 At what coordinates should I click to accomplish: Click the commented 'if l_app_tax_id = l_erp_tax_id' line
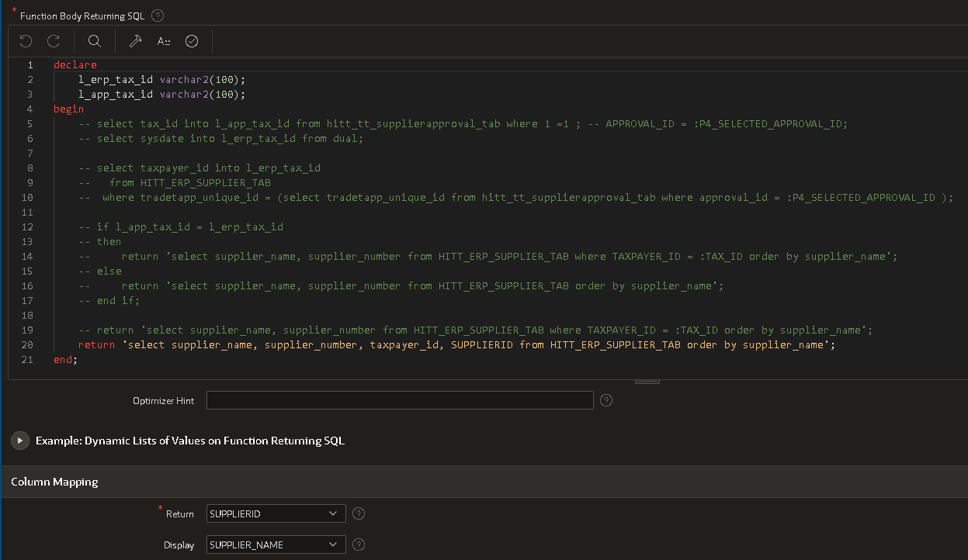181,226
